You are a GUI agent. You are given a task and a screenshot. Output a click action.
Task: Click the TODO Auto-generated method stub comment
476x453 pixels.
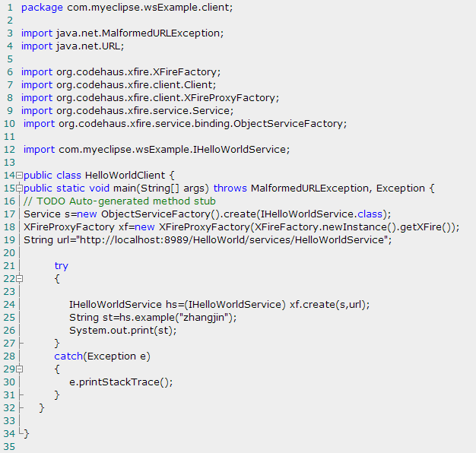[119, 201]
